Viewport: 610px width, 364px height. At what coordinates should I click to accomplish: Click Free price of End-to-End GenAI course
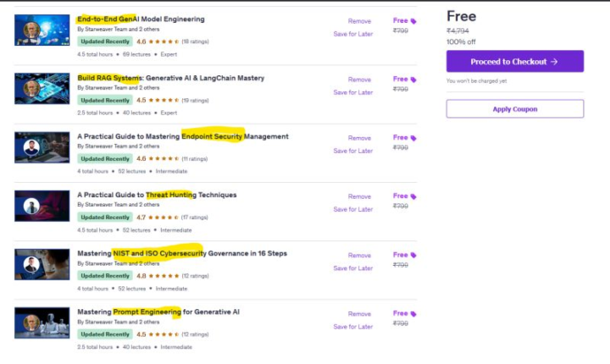[x=400, y=20]
